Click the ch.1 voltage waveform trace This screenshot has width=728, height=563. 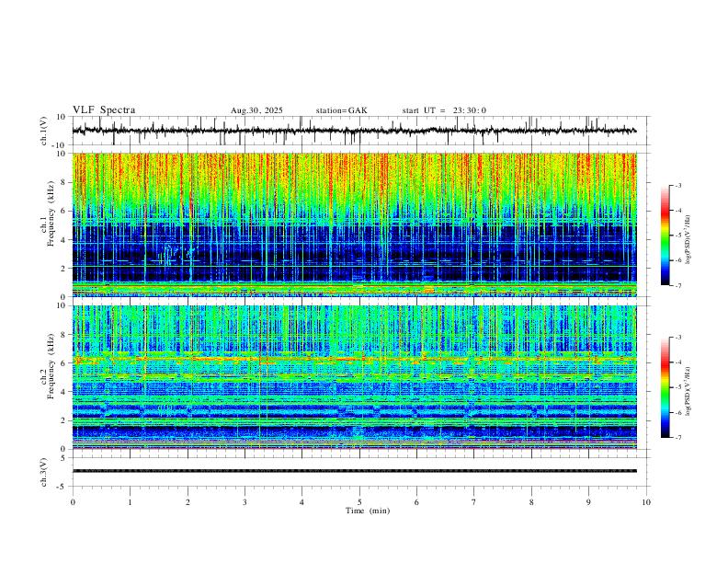click(x=354, y=131)
